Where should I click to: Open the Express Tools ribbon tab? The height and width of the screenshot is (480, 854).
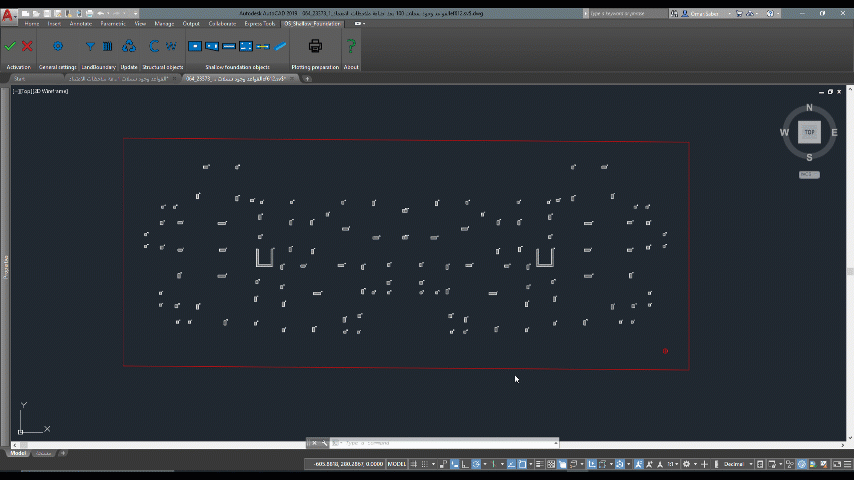click(x=260, y=23)
